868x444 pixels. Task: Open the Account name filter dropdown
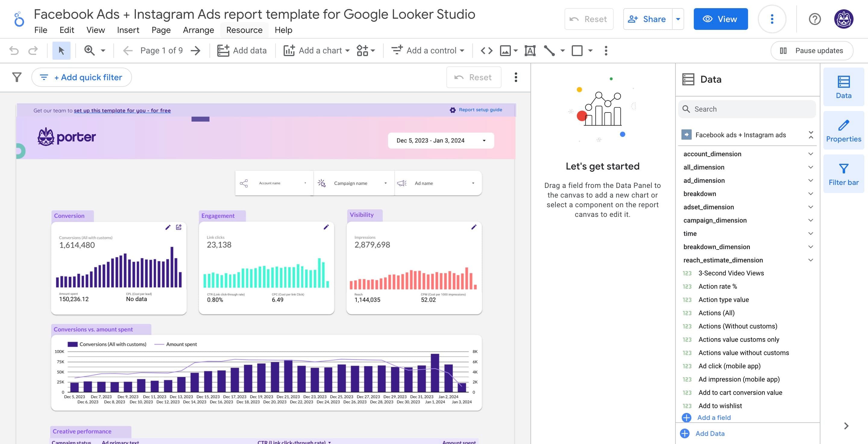point(274,183)
